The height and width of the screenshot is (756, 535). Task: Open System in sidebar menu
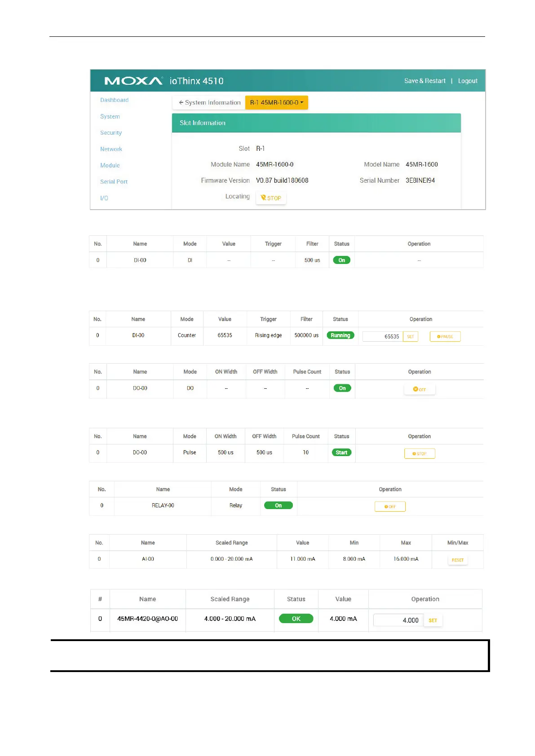pyautogui.click(x=110, y=116)
